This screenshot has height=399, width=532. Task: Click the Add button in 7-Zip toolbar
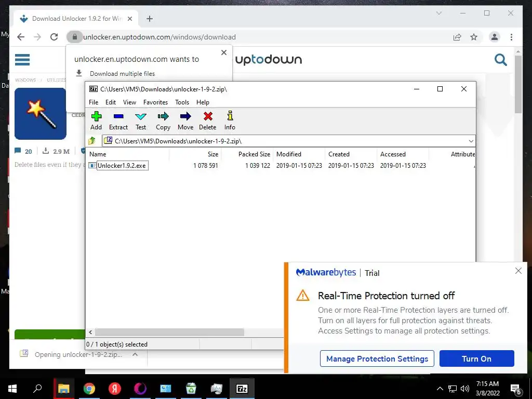click(x=96, y=121)
